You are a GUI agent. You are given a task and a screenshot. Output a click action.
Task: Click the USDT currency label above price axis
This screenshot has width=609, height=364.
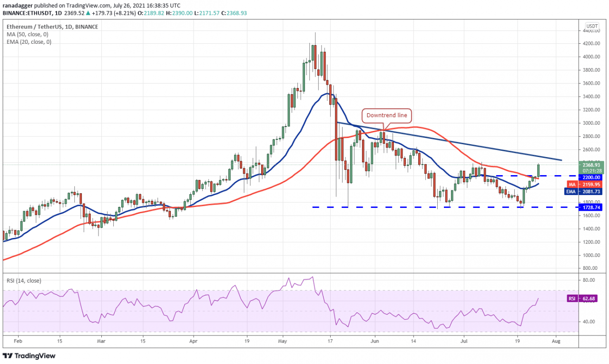point(592,26)
